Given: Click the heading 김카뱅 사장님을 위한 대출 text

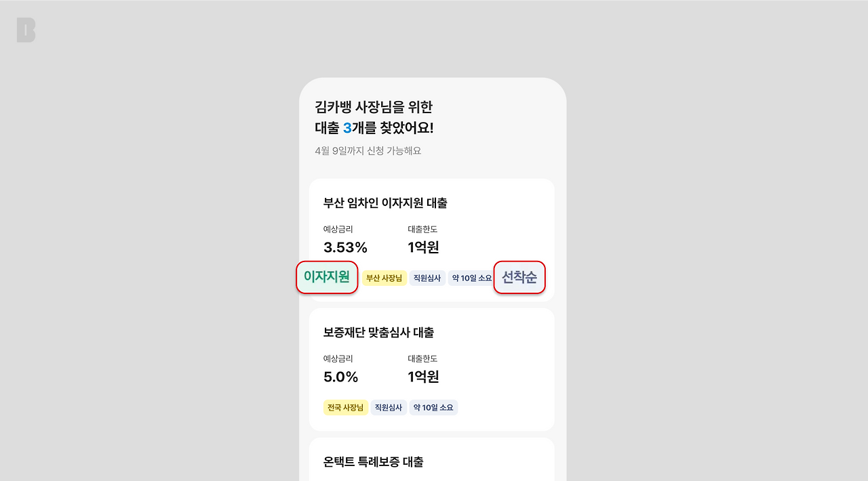Looking at the screenshot, I should click(375, 107).
